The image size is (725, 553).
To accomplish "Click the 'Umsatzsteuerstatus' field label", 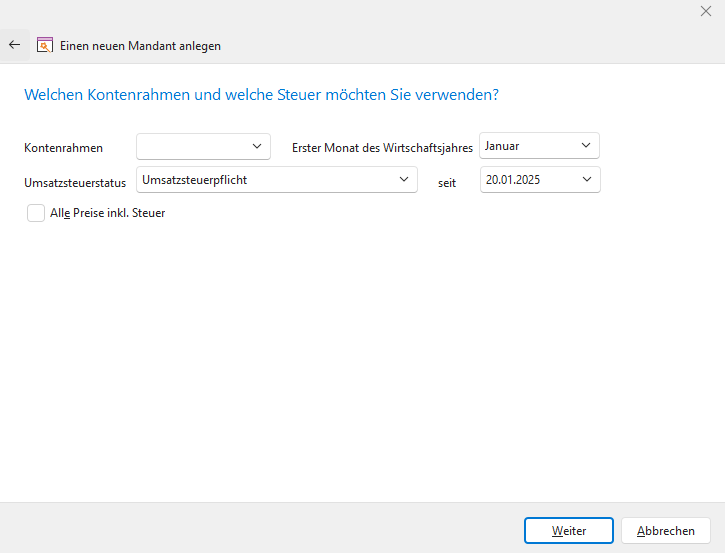I will click(x=75, y=183).
